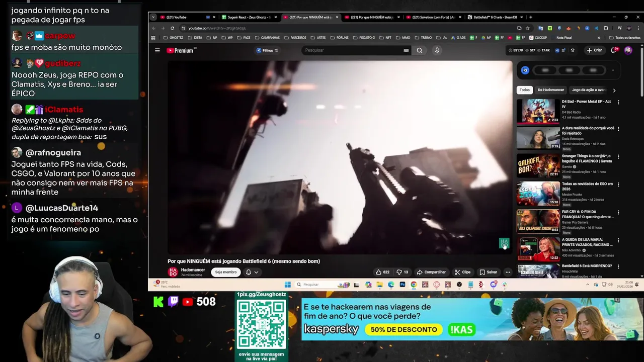Click the YouTube Premium logo
The width and height of the screenshot is (644, 362).
point(180,50)
